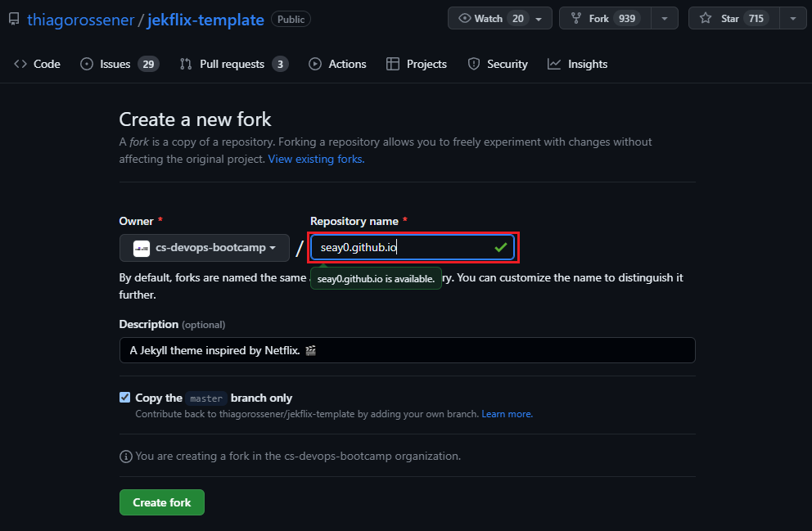The height and width of the screenshot is (531, 812).
Task: Click the Repository name input field
Action: pyautogui.click(x=413, y=247)
